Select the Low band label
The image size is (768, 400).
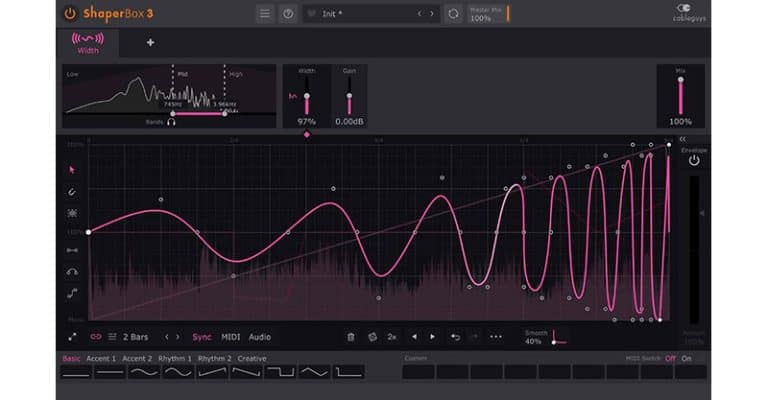pyautogui.click(x=72, y=74)
